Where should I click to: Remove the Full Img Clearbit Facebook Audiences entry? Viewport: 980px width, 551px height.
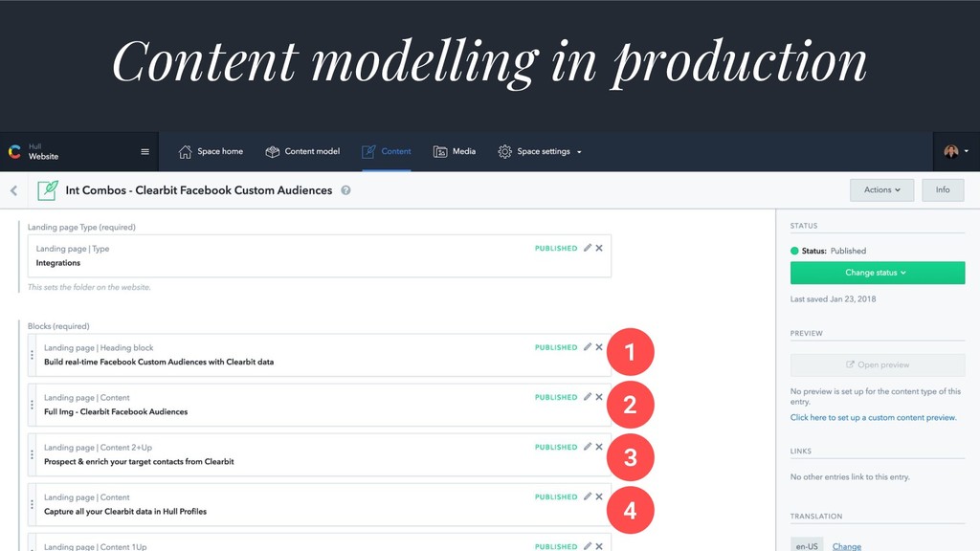pos(599,397)
